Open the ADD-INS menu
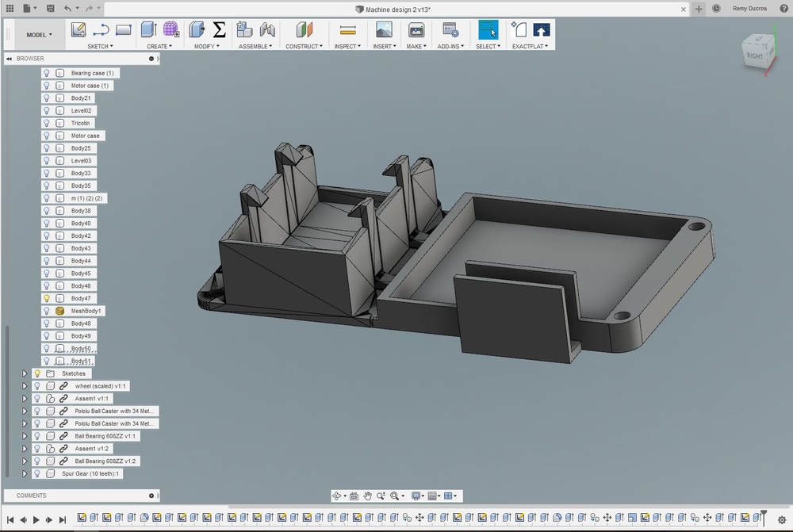Screen dimensions: 793x532 coord(450,46)
